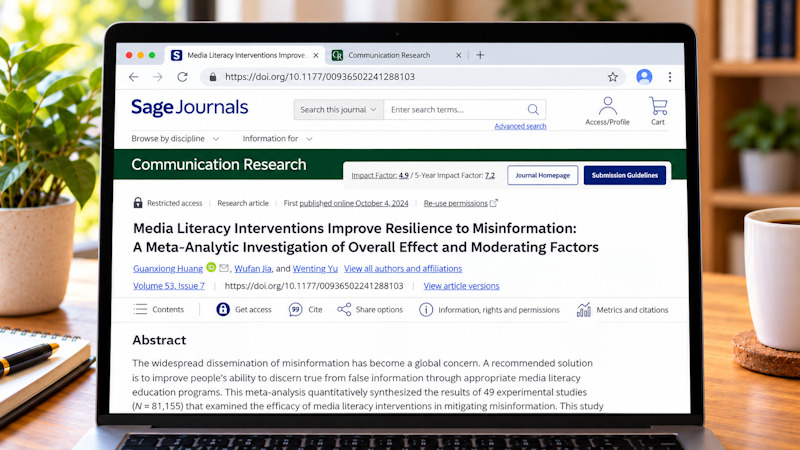This screenshot has width=800, height=450.
Task: Switch to the Communication Research browser tab
Action: click(x=389, y=55)
